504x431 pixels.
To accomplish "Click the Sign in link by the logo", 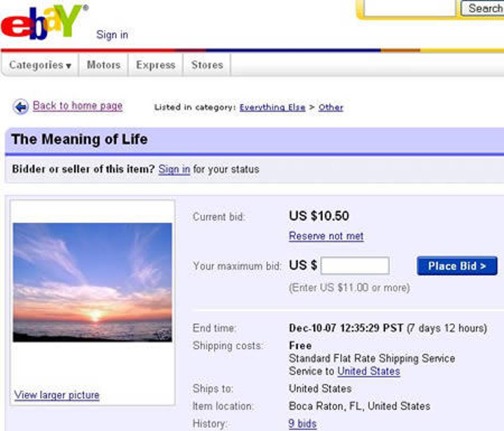I will pos(112,35).
